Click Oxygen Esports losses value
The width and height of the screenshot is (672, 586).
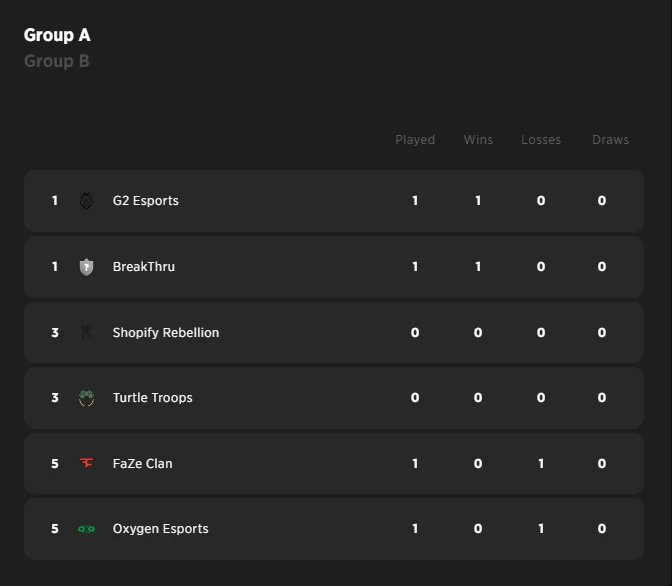tap(541, 529)
